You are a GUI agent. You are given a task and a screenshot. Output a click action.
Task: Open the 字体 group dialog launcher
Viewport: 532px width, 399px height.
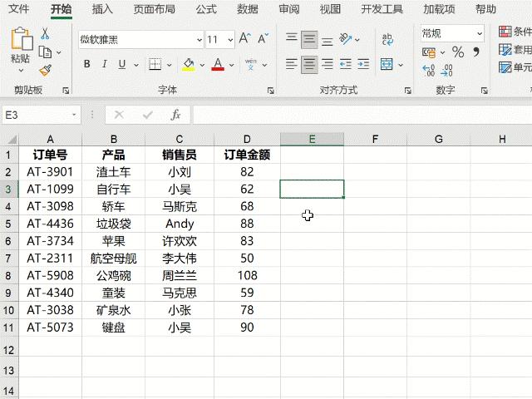(270, 91)
